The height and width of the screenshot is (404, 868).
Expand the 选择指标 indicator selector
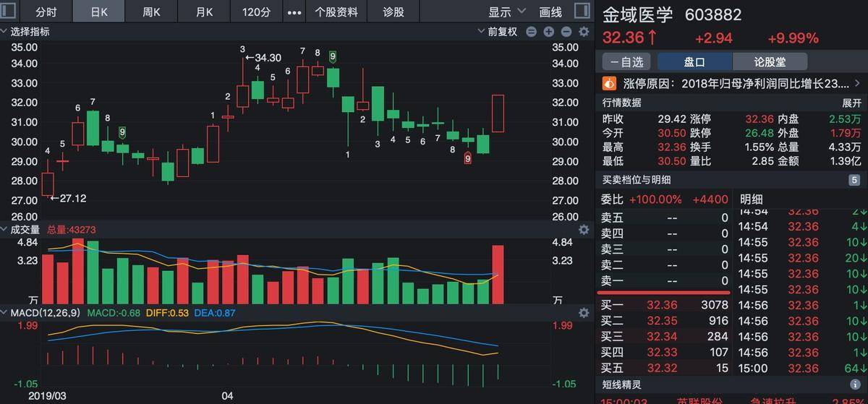point(25,32)
